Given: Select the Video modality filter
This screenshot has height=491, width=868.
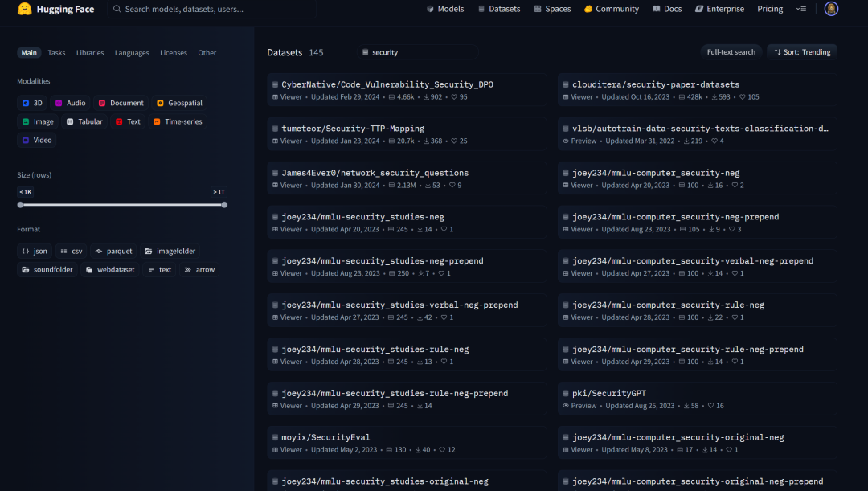Looking at the screenshot, I should [x=36, y=140].
